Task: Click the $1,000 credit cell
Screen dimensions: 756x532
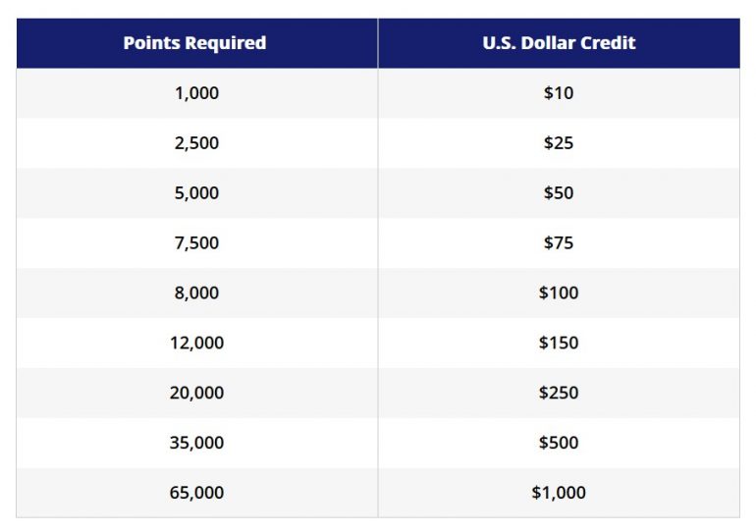Action: (x=559, y=493)
